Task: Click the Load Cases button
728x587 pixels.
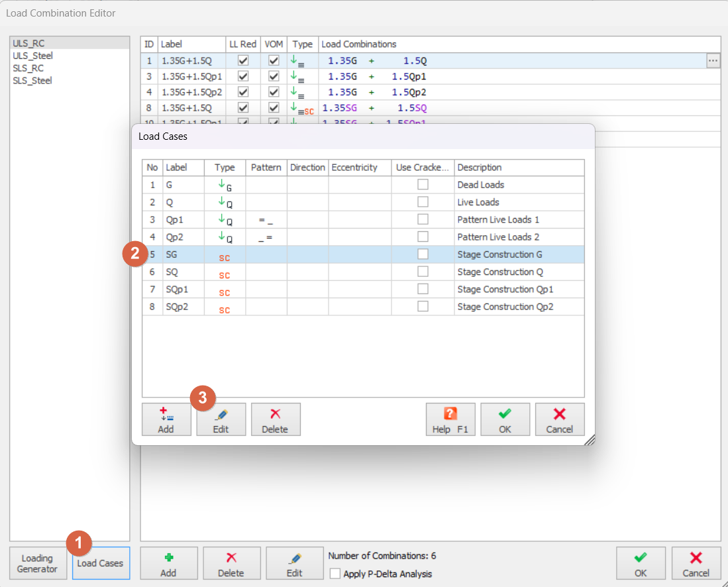Action: [x=101, y=564]
